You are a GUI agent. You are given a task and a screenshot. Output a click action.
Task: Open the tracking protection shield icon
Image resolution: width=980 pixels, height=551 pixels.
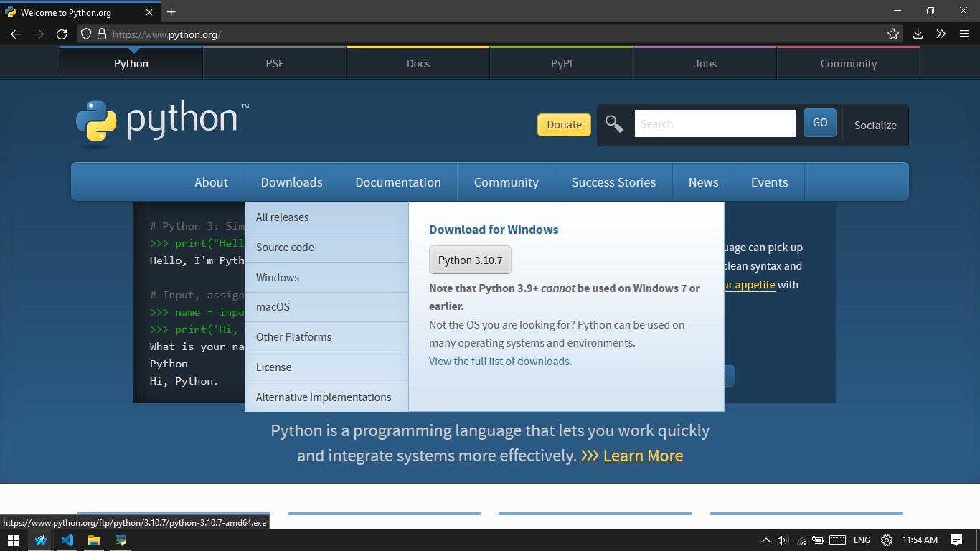click(85, 34)
